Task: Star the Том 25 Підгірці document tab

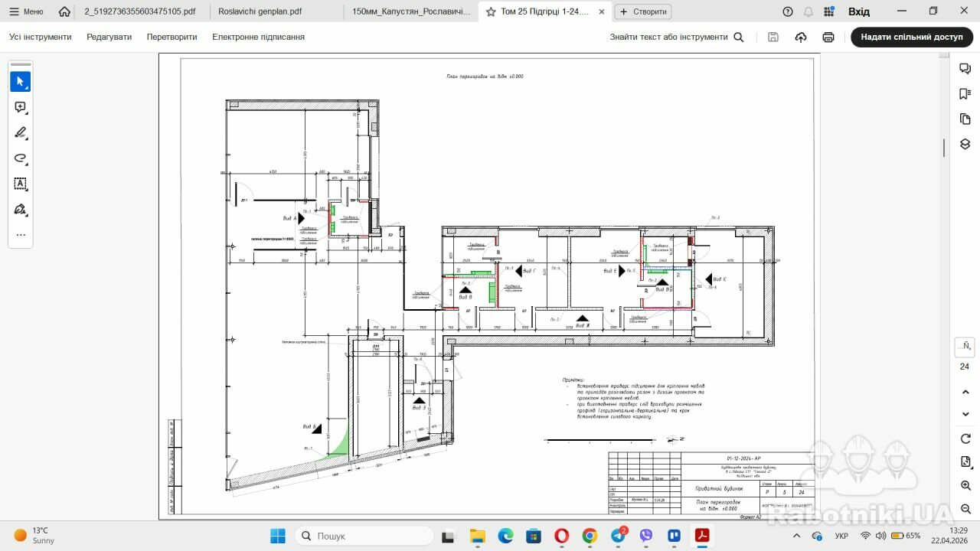Action: pyautogui.click(x=491, y=11)
